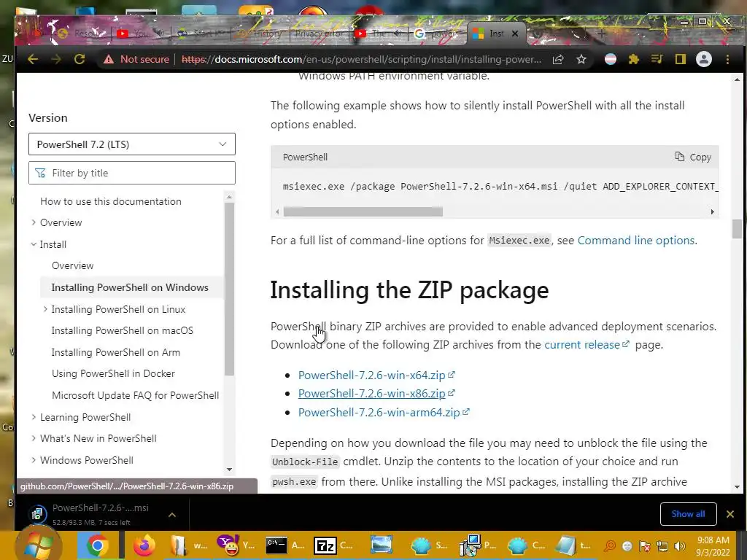Expand What's New in PowerShell
747x560 pixels.
pyautogui.click(x=34, y=438)
